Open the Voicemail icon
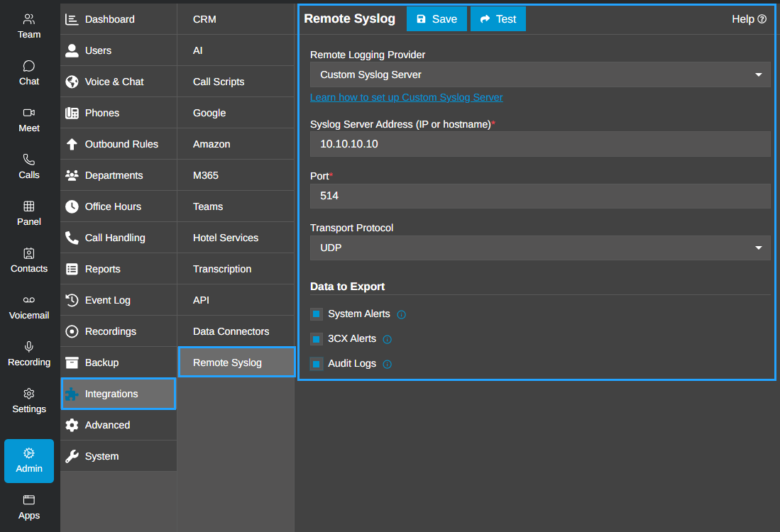The height and width of the screenshot is (532, 780). (x=29, y=300)
